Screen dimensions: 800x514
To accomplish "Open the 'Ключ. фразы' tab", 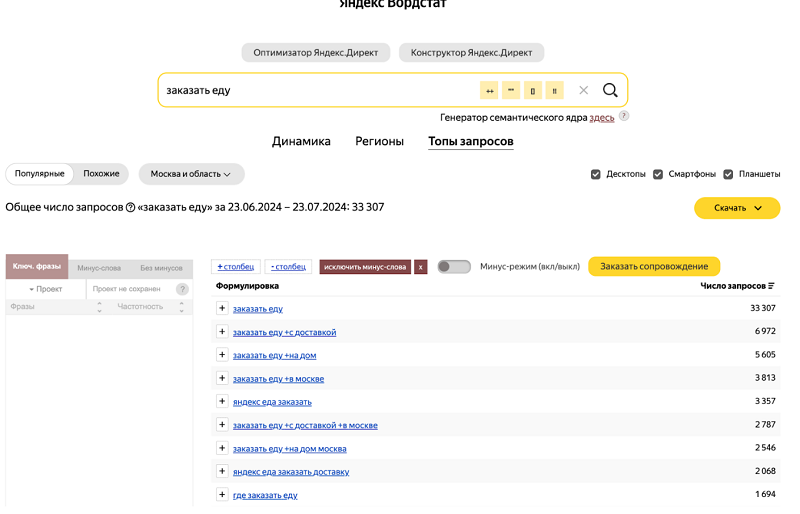I will 37,266.
